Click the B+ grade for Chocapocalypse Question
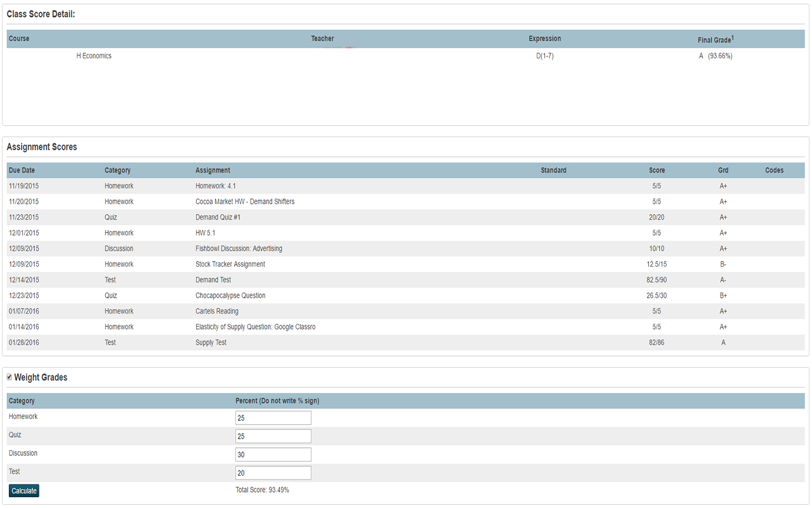The height and width of the screenshot is (508, 812). (723, 296)
